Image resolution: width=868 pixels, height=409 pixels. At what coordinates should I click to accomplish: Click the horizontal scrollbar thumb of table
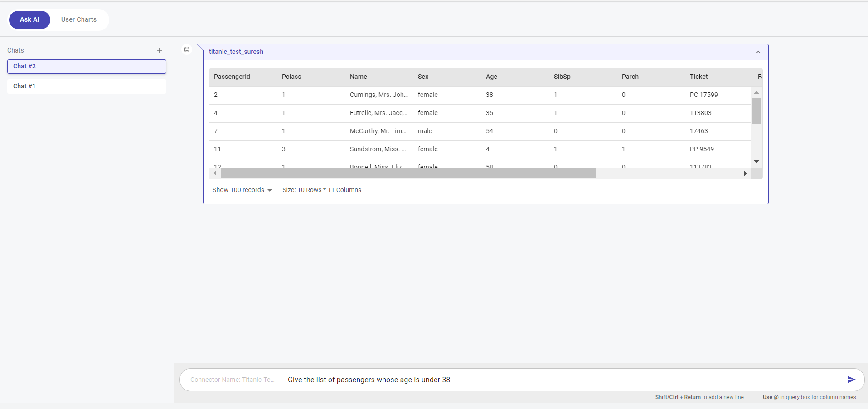point(408,173)
